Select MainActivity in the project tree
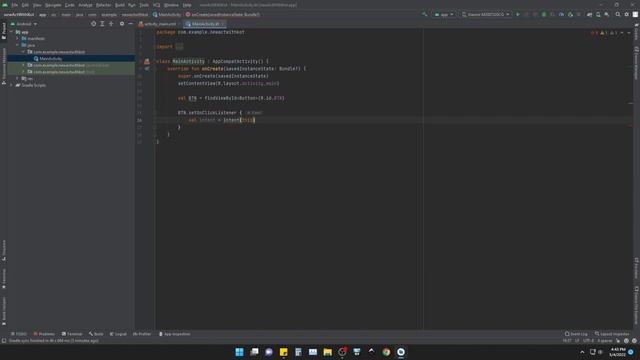 51,58
